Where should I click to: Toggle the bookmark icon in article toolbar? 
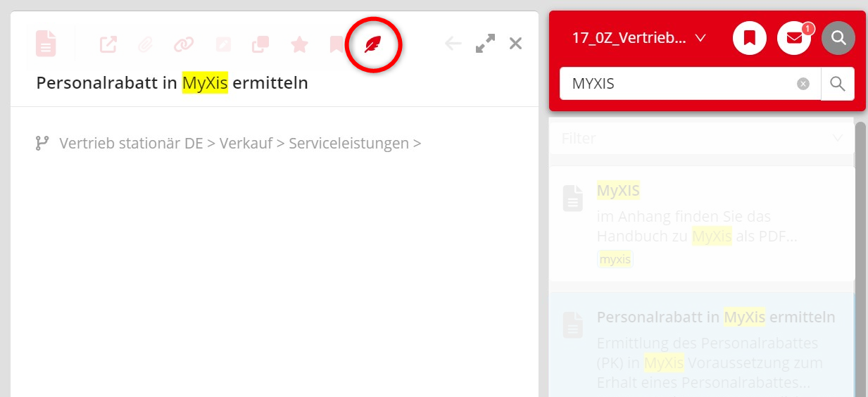[x=336, y=44]
